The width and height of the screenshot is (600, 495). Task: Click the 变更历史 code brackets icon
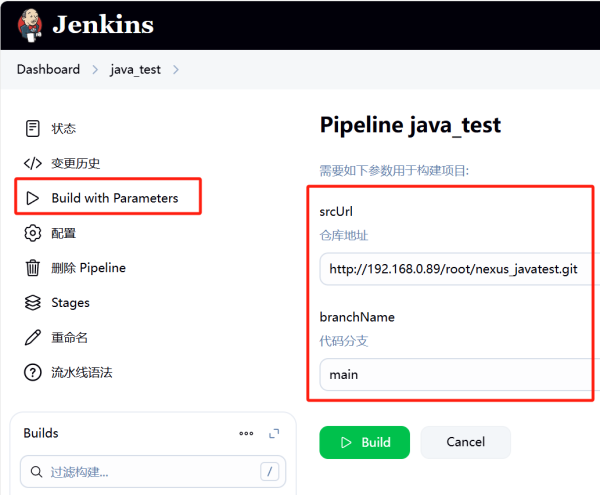pyautogui.click(x=33, y=163)
